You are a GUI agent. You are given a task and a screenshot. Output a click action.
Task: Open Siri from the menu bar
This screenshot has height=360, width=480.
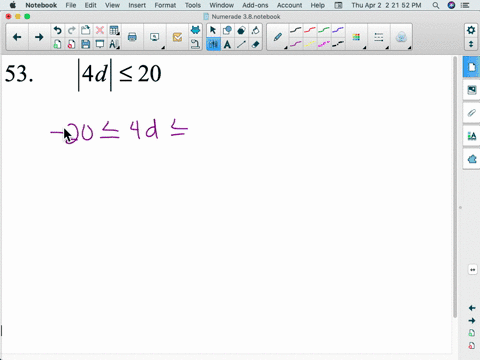pos(451,5)
